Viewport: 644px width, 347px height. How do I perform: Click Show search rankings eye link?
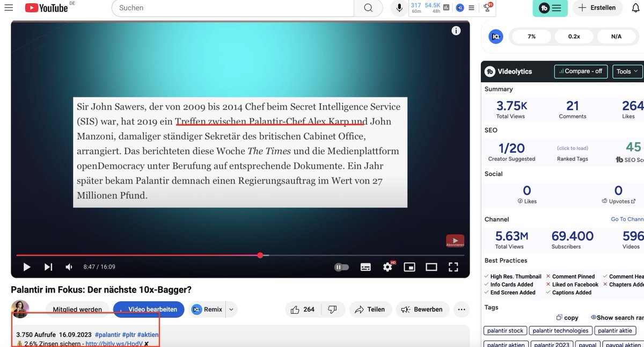point(617,317)
